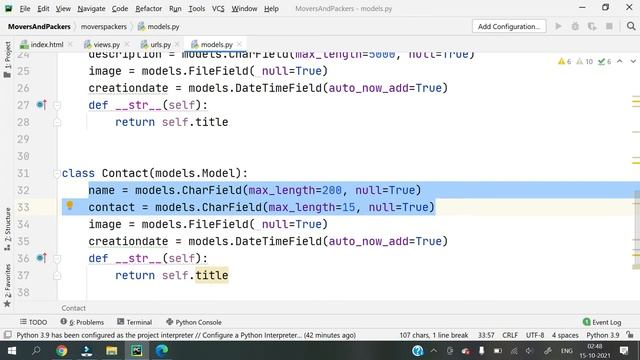This screenshot has height=360, width=640.
Task: Go to previous highlighted error arrow
Action: [x=620, y=61]
